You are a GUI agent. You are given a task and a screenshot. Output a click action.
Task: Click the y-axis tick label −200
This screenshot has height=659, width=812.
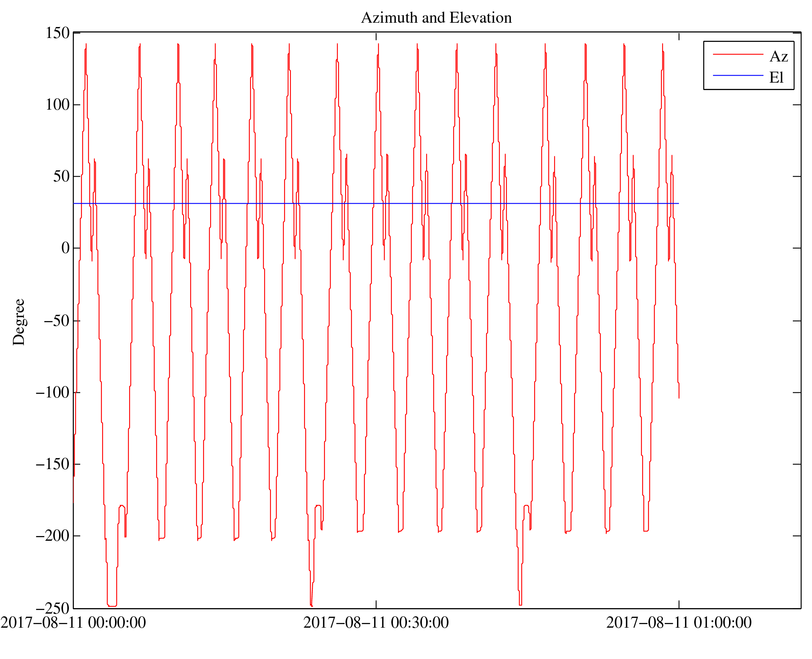tap(52, 536)
